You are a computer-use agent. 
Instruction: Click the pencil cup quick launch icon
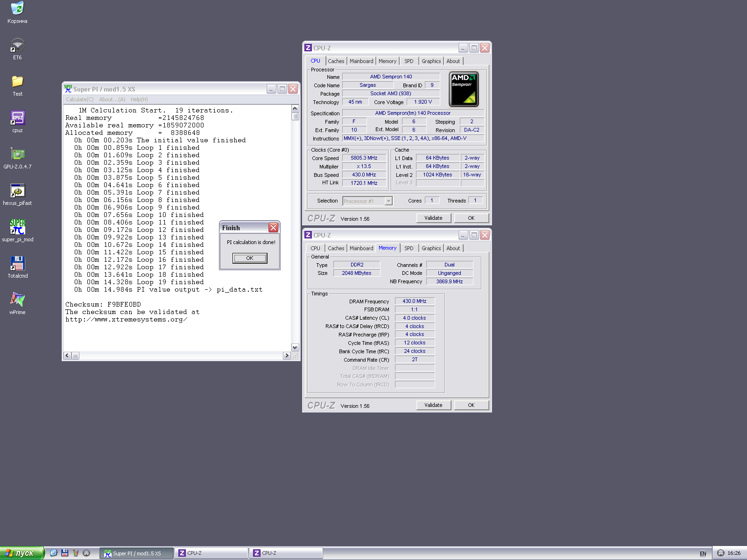76,553
